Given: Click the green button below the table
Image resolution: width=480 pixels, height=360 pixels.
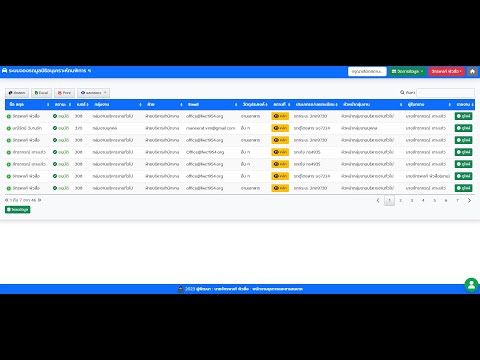Looking at the screenshot, I should pos(18,209).
